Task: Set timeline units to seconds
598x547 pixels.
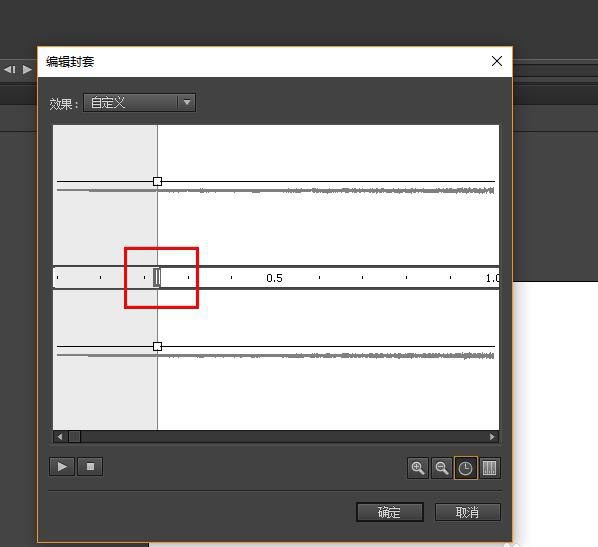Action: pos(466,468)
